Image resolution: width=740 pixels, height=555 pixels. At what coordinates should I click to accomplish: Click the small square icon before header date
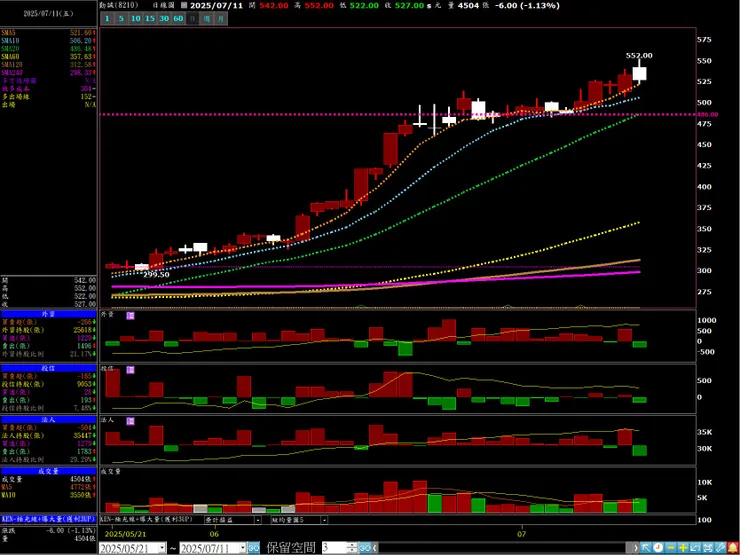pos(184,6)
